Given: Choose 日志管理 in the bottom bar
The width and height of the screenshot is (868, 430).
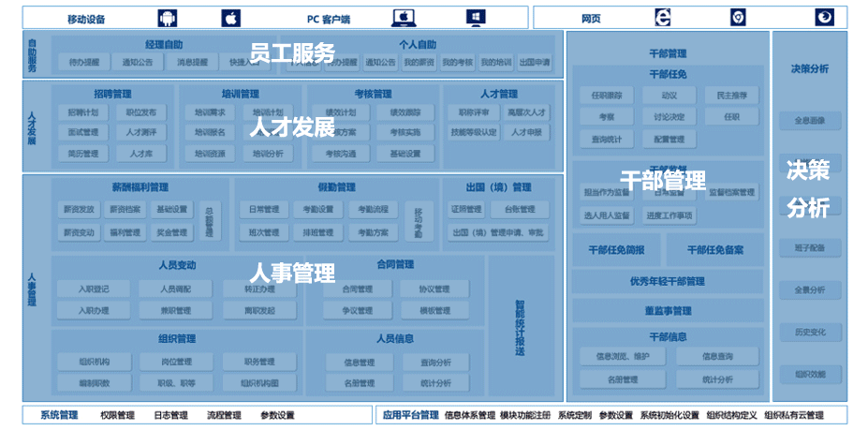Looking at the screenshot, I should (x=170, y=416).
